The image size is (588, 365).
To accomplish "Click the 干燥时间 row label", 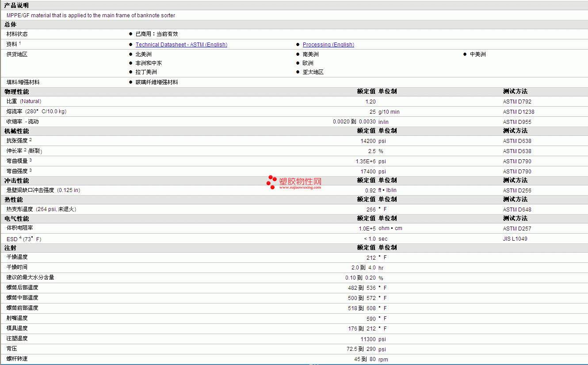I will click(x=17, y=267).
